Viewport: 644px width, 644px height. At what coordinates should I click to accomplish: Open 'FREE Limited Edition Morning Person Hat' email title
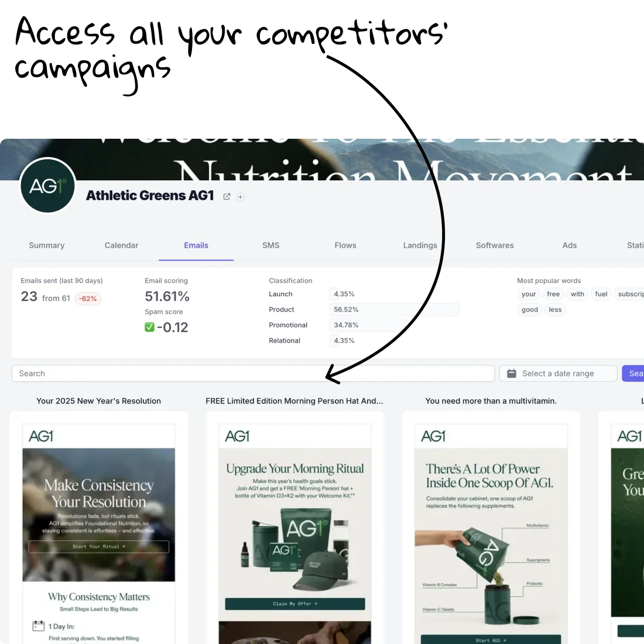294,401
